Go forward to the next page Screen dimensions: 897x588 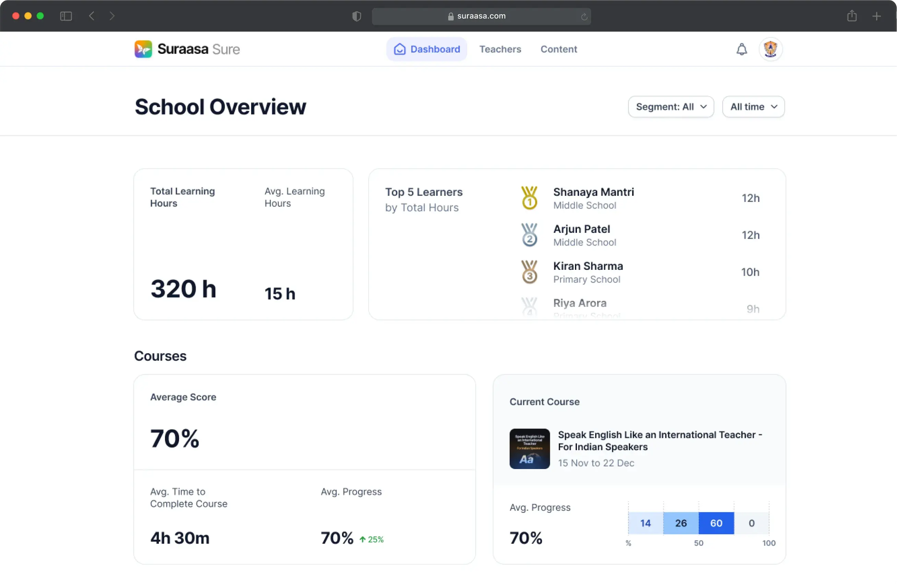point(112,16)
